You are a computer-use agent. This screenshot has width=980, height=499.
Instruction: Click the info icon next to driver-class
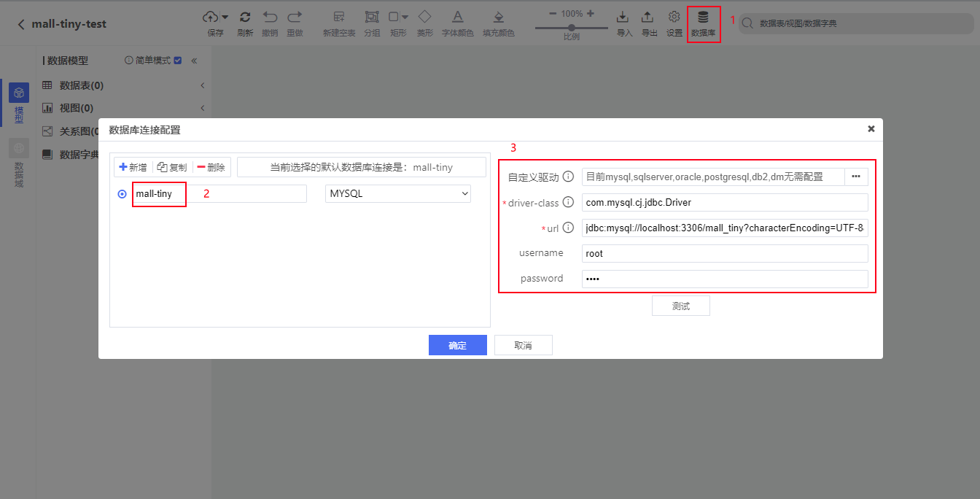click(568, 202)
